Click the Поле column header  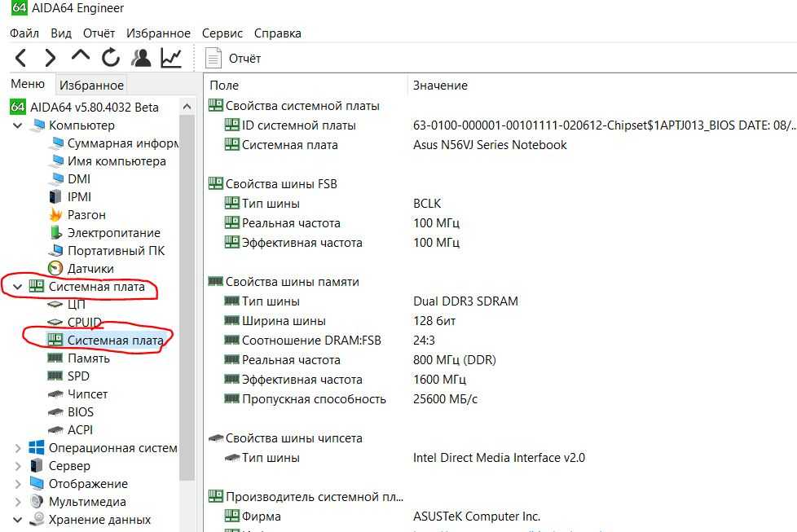(x=224, y=86)
